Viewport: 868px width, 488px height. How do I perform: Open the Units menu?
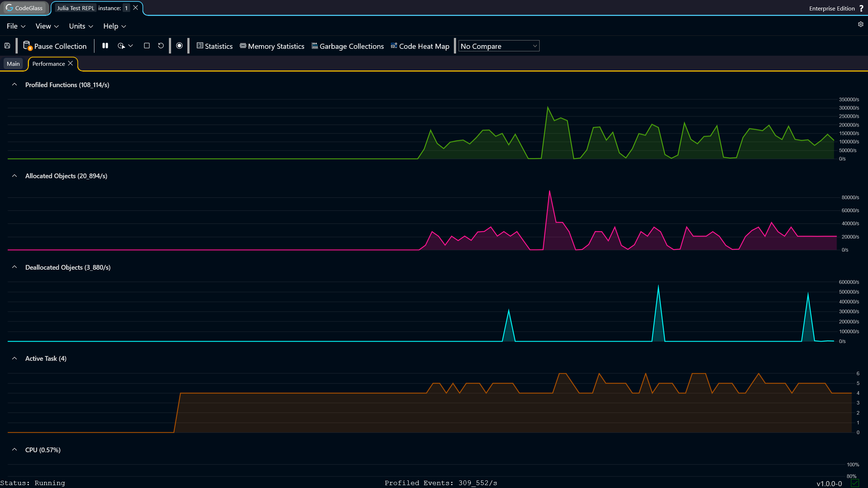[x=81, y=26]
